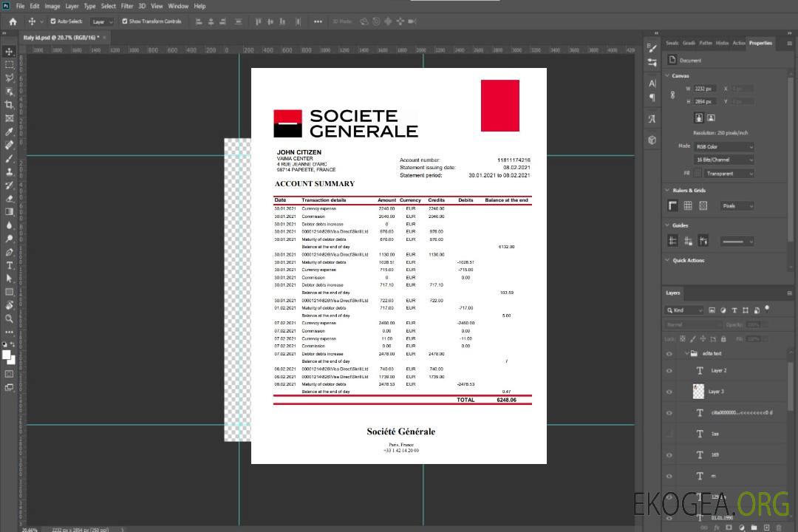Select the Hand tool
798x532 pixels.
tap(9, 305)
